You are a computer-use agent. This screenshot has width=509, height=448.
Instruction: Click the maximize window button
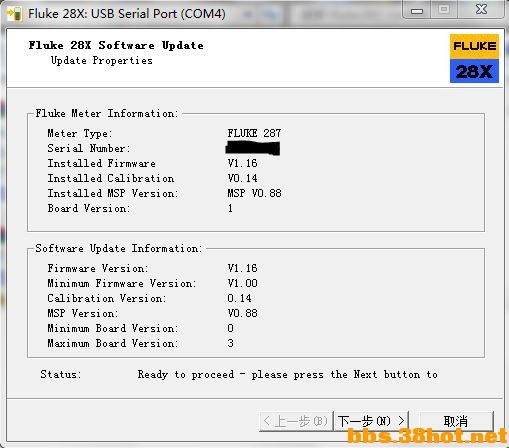point(444,10)
